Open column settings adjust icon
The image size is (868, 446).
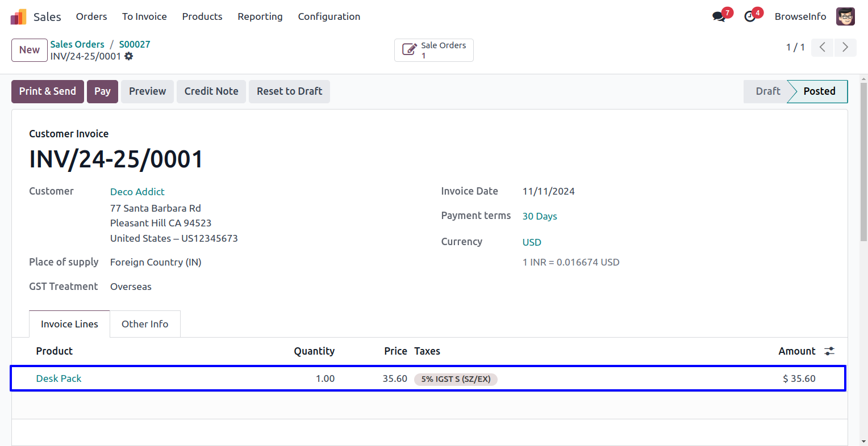click(x=829, y=351)
